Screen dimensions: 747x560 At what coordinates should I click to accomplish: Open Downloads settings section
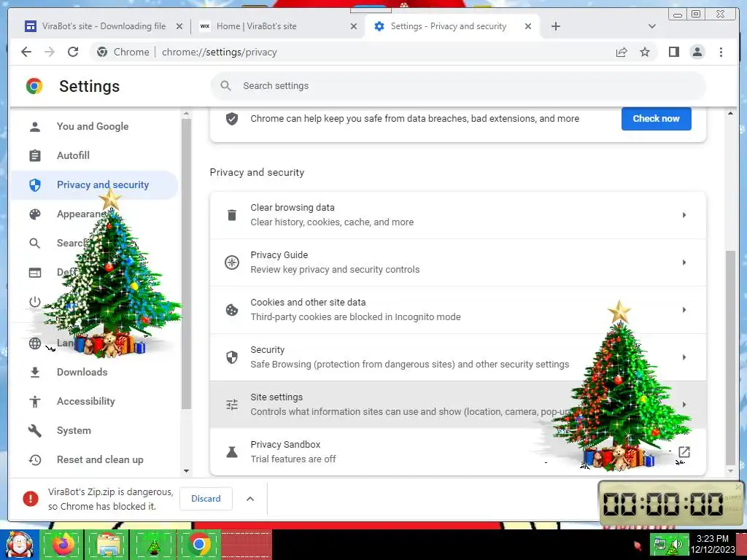click(x=94, y=373)
